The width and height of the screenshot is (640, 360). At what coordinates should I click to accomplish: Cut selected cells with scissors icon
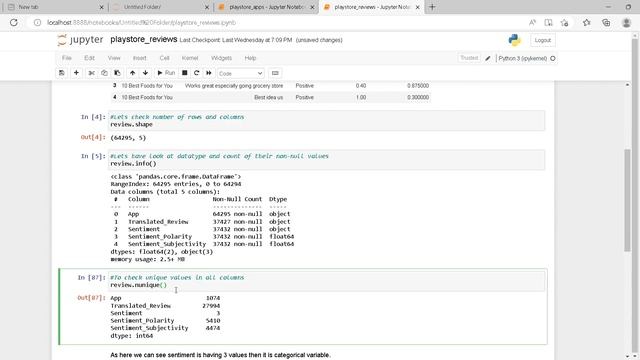(x=91, y=73)
